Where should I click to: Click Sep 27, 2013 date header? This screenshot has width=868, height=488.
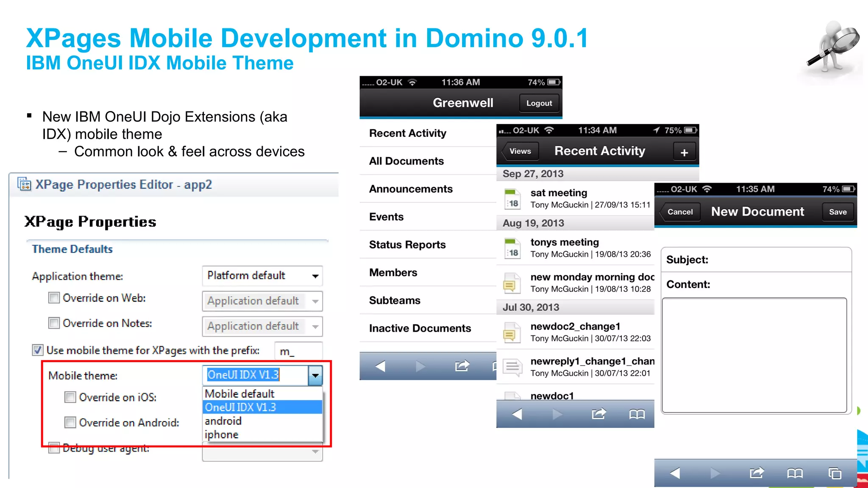(598, 174)
